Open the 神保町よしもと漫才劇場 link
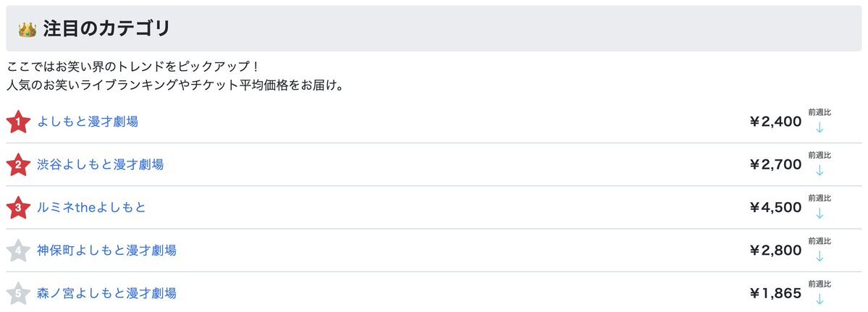 [x=107, y=250]
